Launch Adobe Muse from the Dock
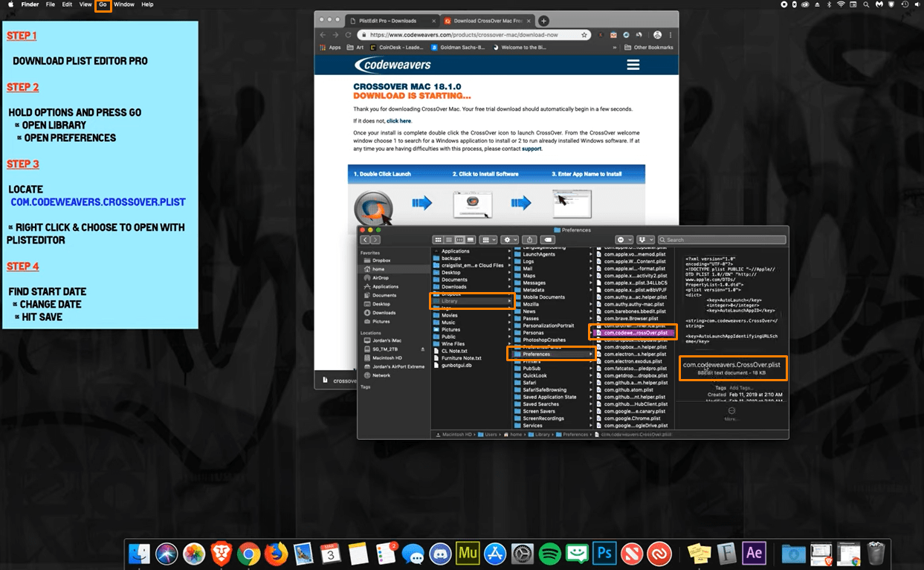Image resolution: width=924 pixels, height=570 pixels. click(468, 553)
